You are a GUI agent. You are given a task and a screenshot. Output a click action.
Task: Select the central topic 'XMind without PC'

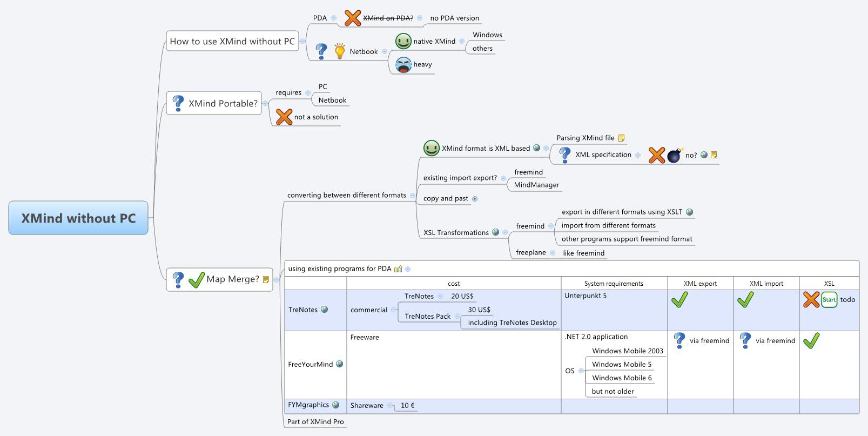pos(78,218)
